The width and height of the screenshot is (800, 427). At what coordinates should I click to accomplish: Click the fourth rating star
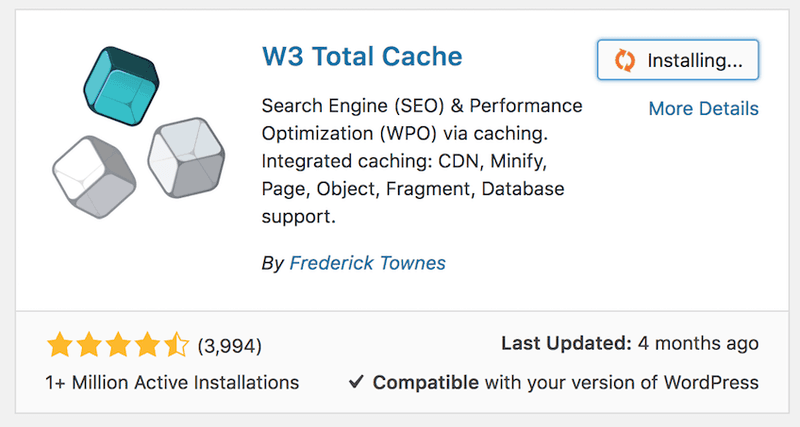pyautogui.click(x=146, y=346)
